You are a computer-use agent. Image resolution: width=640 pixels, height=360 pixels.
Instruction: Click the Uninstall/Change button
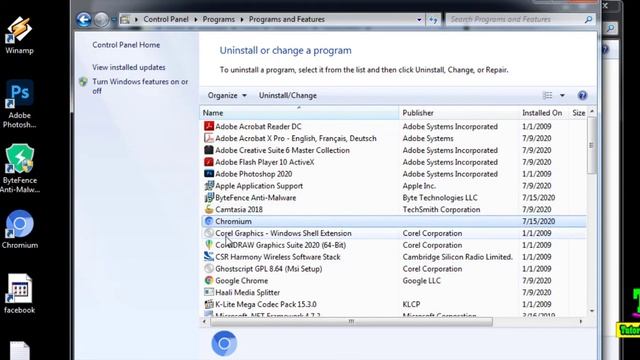tap(288, 96)
